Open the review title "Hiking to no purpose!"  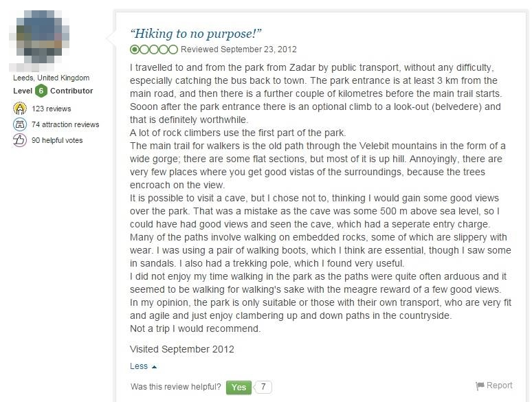pyautogui.click(x=196, y=34)
